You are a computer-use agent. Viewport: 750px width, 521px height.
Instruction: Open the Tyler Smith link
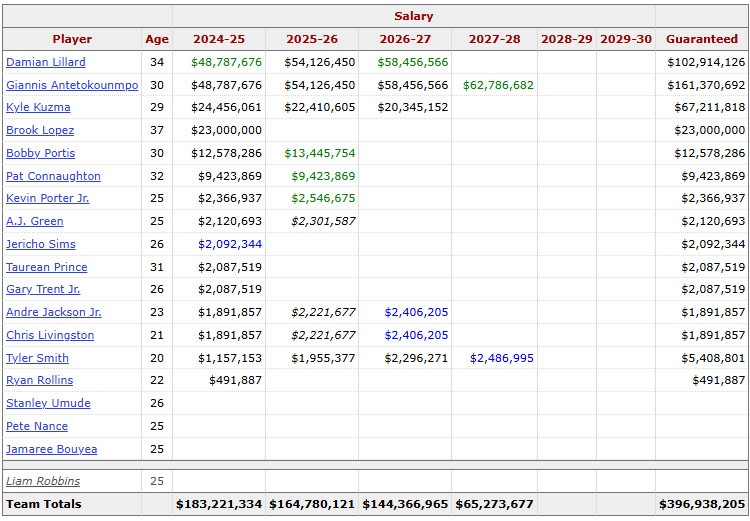37,358
